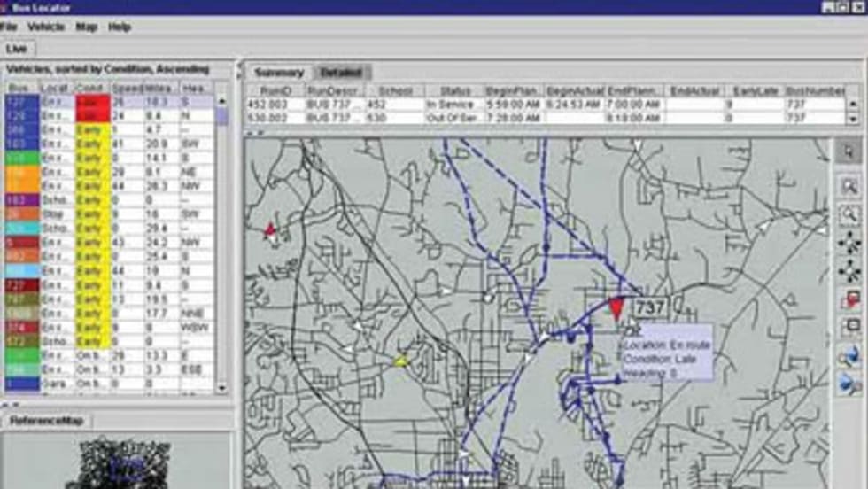868x489 pixels.
Task: Click the blue globe tool at toolbar bottom
Action: tap(849, 384)
